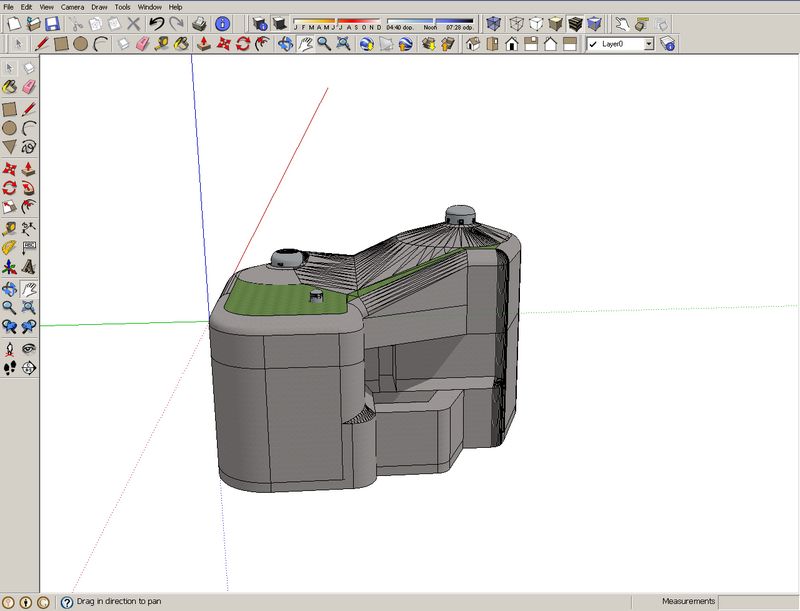
Task: Expand the Draw menu
Action: tap(99, 6)
